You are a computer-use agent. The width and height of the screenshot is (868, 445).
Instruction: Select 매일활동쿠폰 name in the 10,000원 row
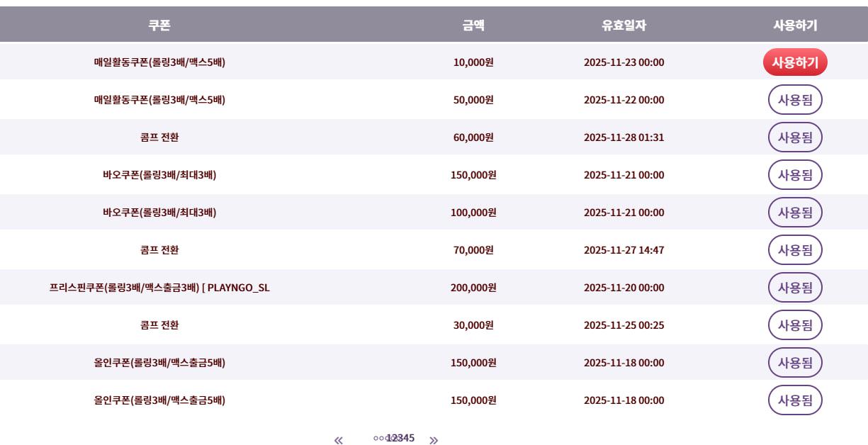click(159, 62)
